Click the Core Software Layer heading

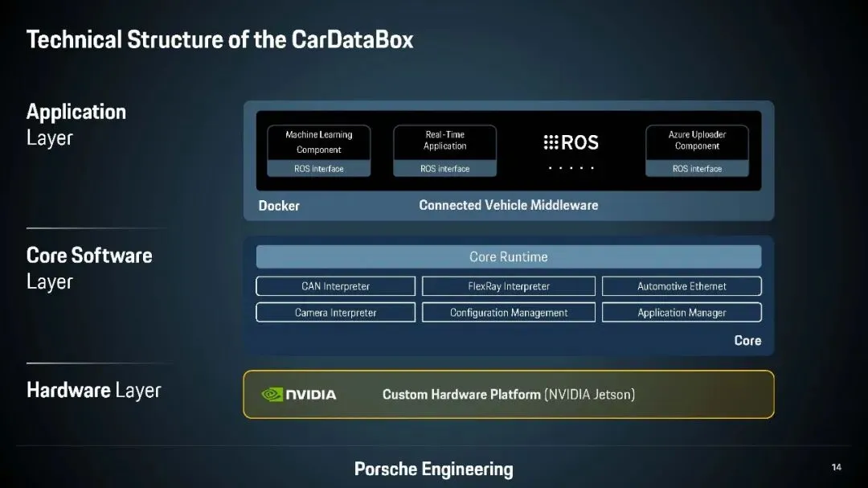(89, 268)
